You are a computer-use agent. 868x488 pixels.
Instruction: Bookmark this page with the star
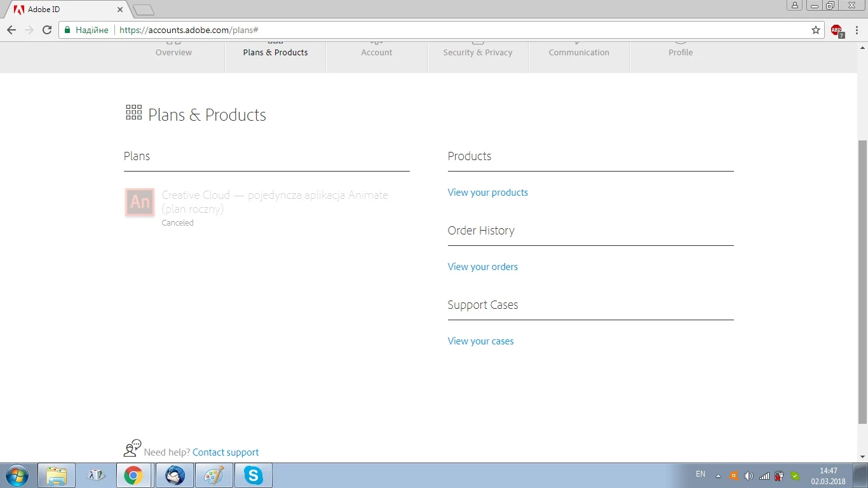(x=816, y=30)
